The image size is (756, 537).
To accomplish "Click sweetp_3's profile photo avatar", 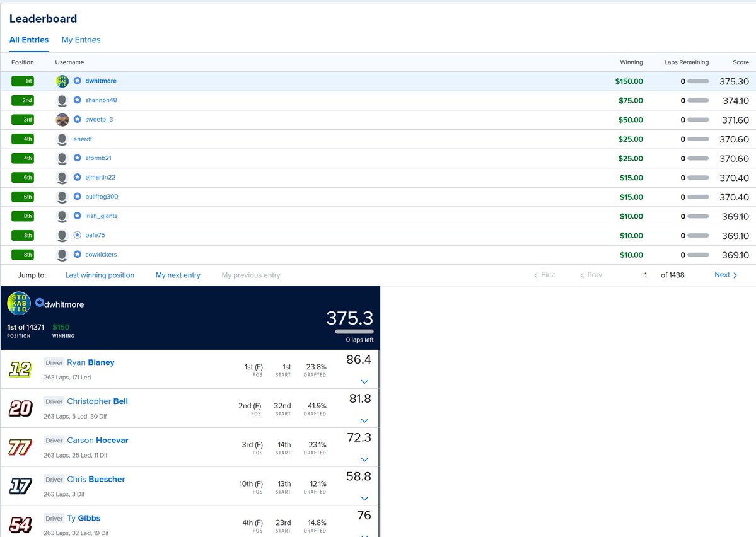I will point(62,120).
